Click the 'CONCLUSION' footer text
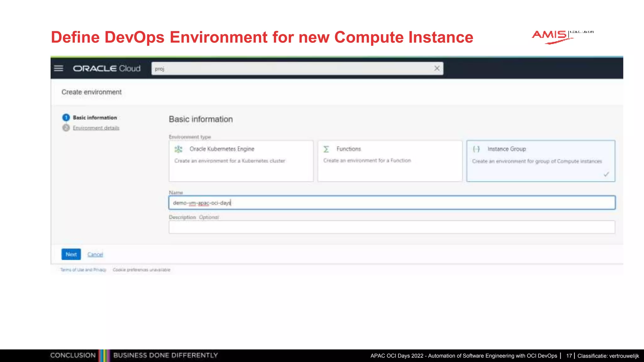This screenshot has width=644, height=362. click(x=73, y=355)
